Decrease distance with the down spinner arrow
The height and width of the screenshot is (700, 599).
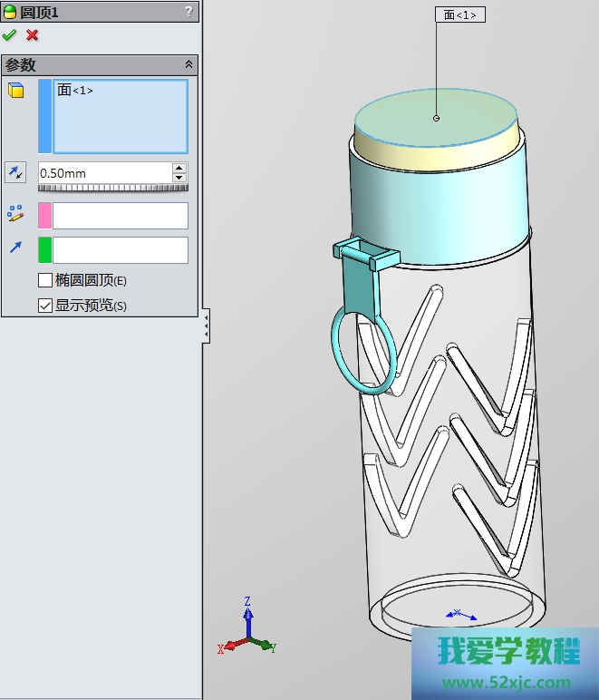pos(179,178)
